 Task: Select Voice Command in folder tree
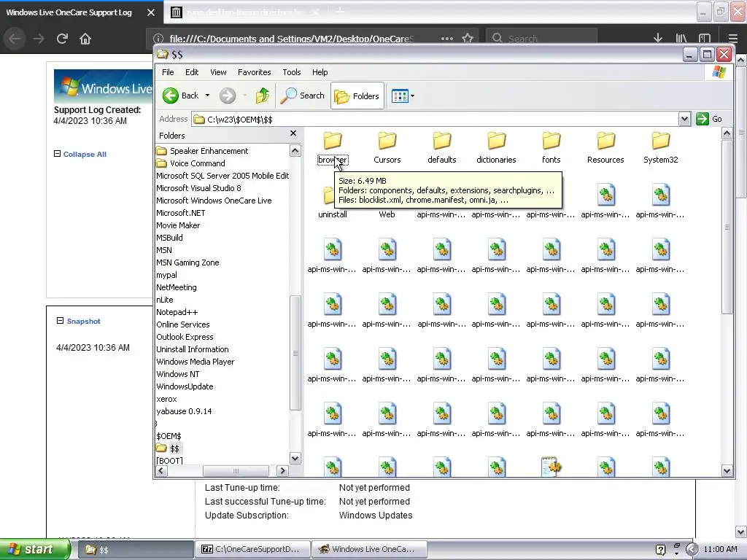(197, 163)
